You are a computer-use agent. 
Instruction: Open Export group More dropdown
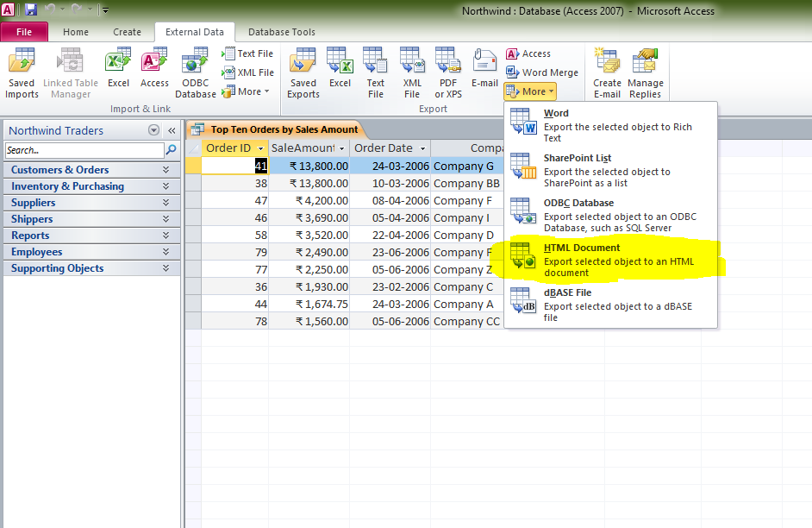pos(530,91)
